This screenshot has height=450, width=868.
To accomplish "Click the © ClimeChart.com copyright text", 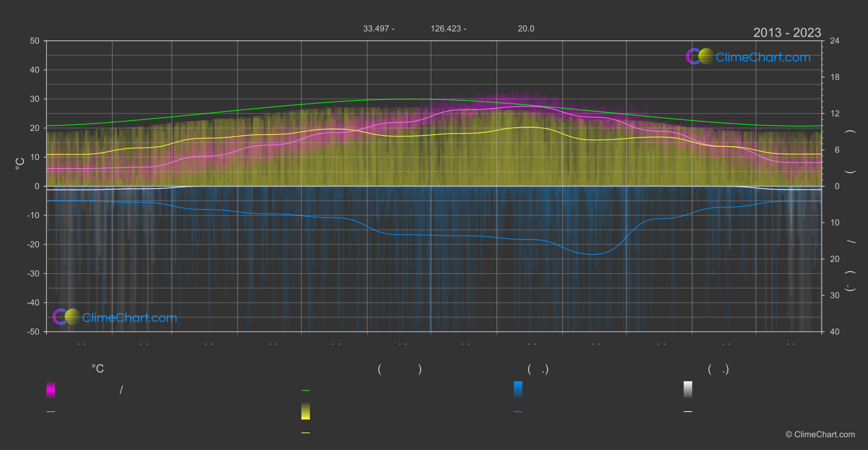I will pyautogui.click(x=820, y=434).
